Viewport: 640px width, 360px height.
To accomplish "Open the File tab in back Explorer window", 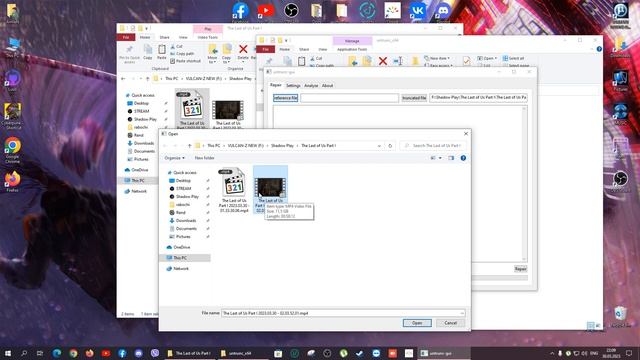I will point(126,37).
